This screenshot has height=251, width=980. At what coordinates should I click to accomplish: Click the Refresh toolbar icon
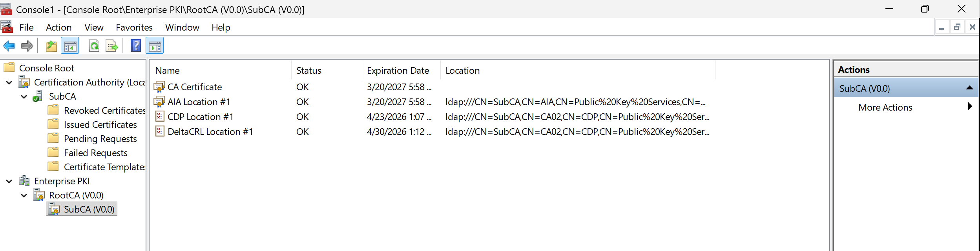point(94,46)
